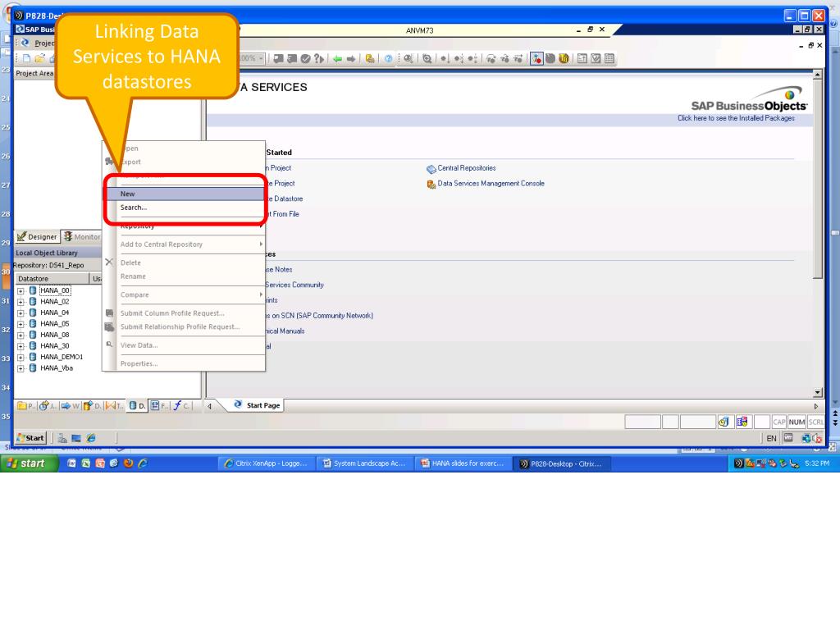Viewport: 840px width, 630px height.
Task: Open the Compare submenu
Action: pyautogui.click(x=185, y=295)
